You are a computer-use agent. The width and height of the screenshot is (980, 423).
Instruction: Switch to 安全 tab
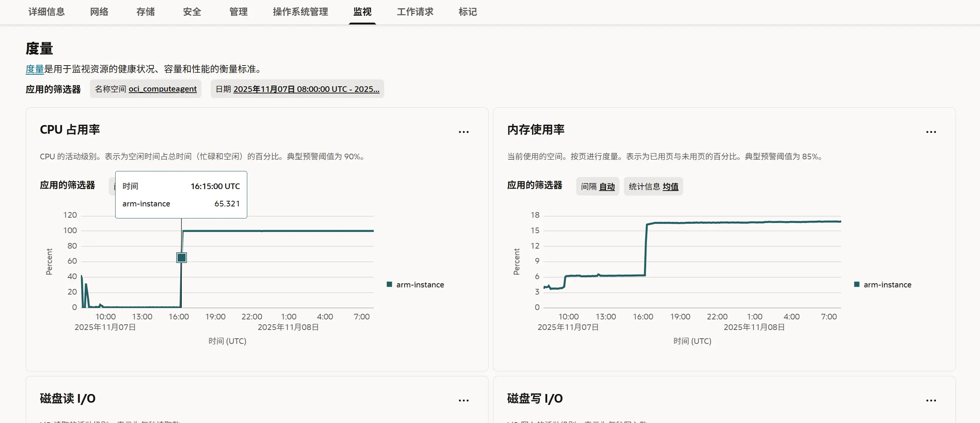pos(192,12)
